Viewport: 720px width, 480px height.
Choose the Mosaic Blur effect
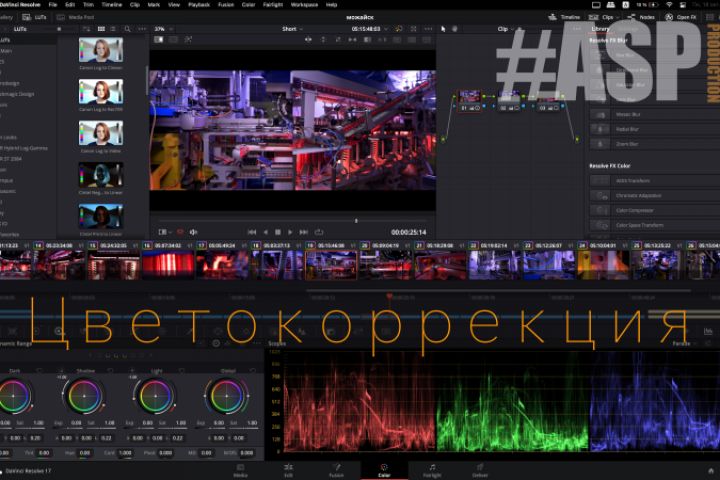coord(655,114)
